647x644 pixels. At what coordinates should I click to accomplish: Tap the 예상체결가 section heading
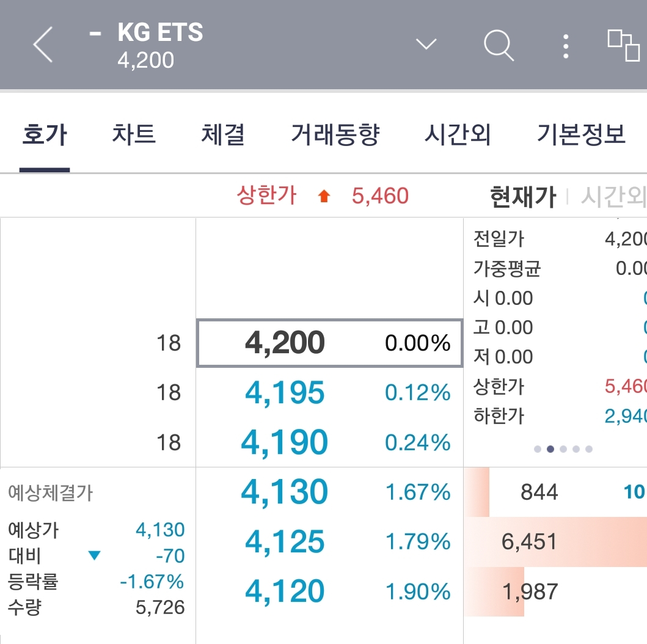click(50, 492)
